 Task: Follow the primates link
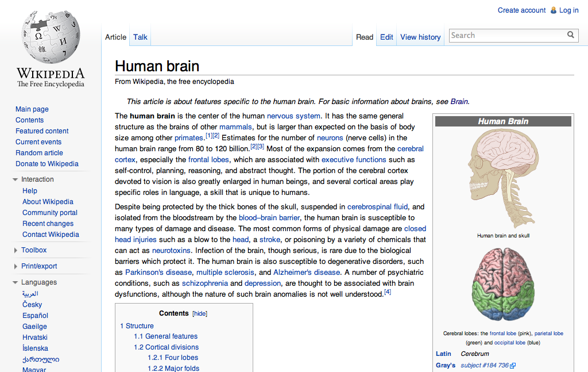[x=188, y=138]
